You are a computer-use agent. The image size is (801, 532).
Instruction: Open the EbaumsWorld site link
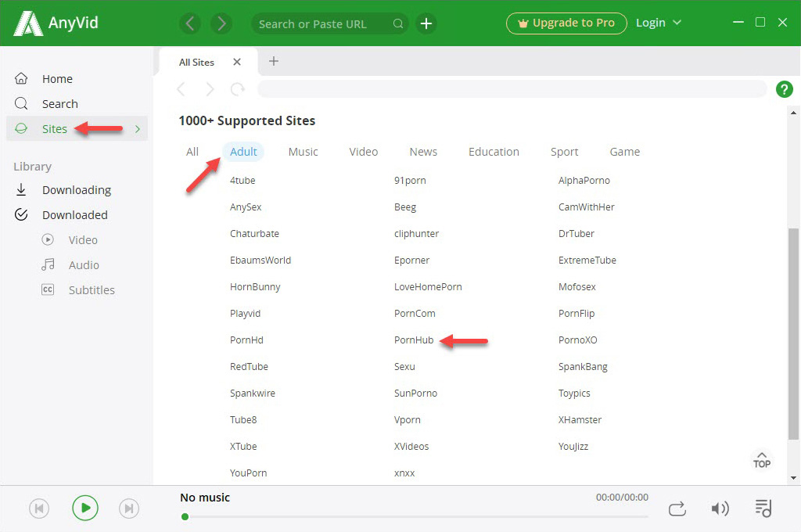click(260, 260)
